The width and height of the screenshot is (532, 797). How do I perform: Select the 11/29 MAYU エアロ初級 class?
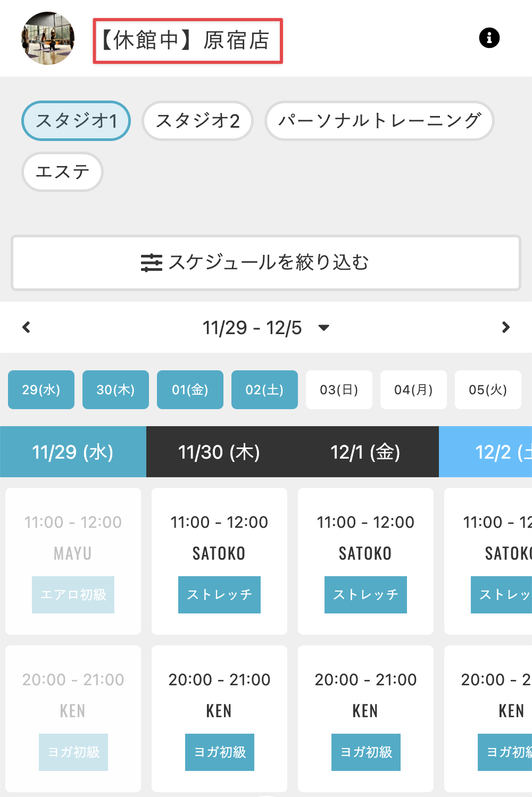point(73,594)
